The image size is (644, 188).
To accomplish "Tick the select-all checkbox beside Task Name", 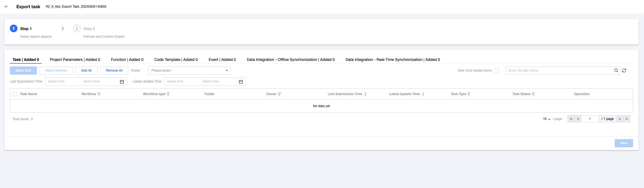I will coord(15,94).
